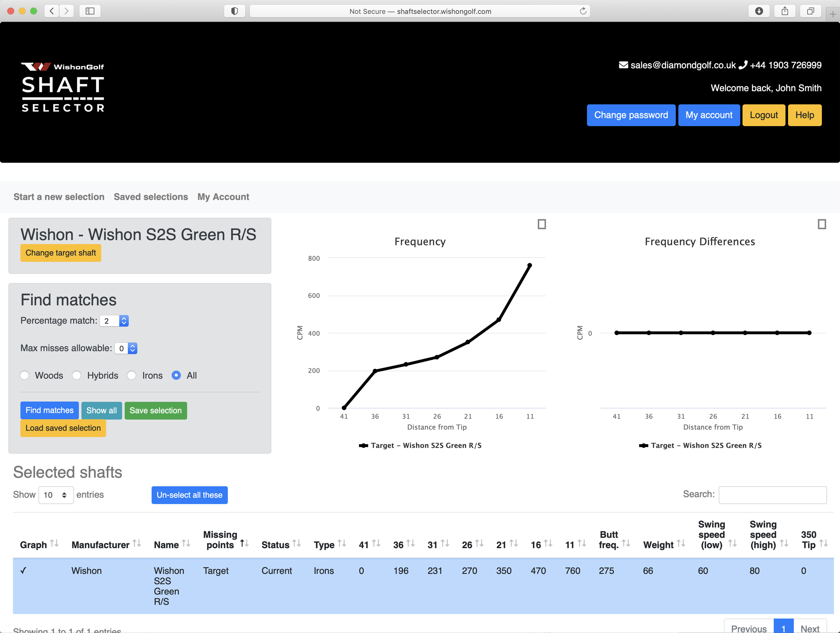
Task: Click the Safari address bar
Action: click(x=420, y=11)
